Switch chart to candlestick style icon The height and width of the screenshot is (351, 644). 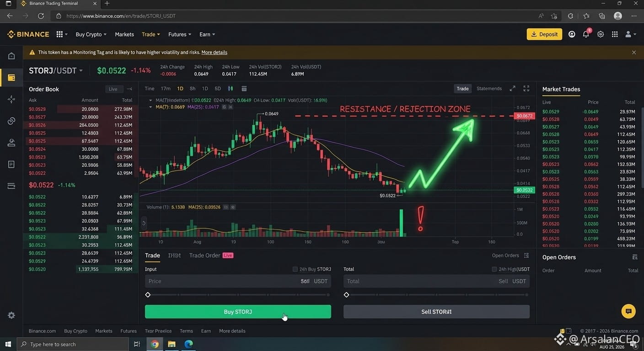tap(231, 89)
